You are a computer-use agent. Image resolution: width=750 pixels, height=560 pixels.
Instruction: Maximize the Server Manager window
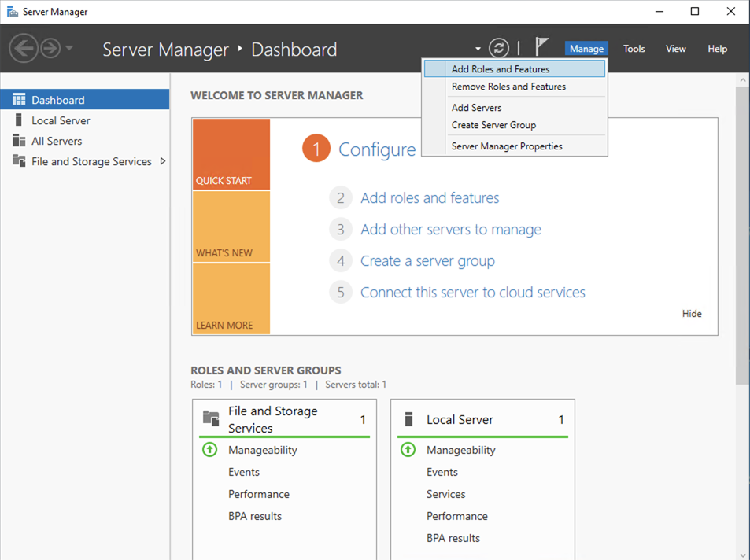[695, 11]
